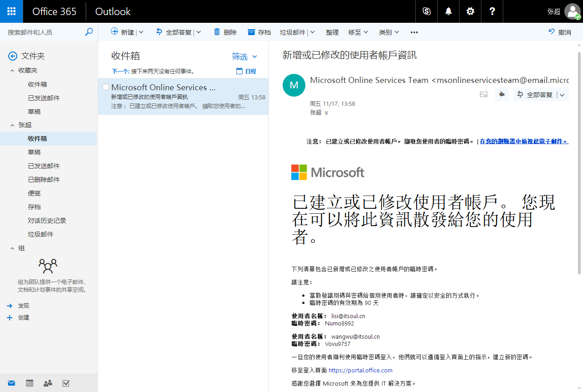Screen dimensions: 583x392
Task: Open the 张超 account avatar menu
Action: coord(573,11)
